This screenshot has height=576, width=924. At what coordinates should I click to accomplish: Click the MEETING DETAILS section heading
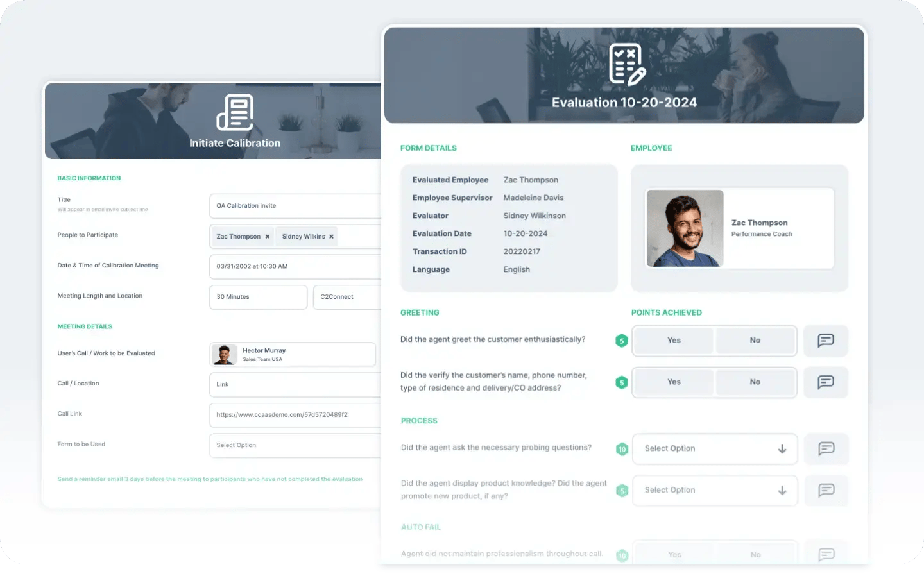pos(85,326)
